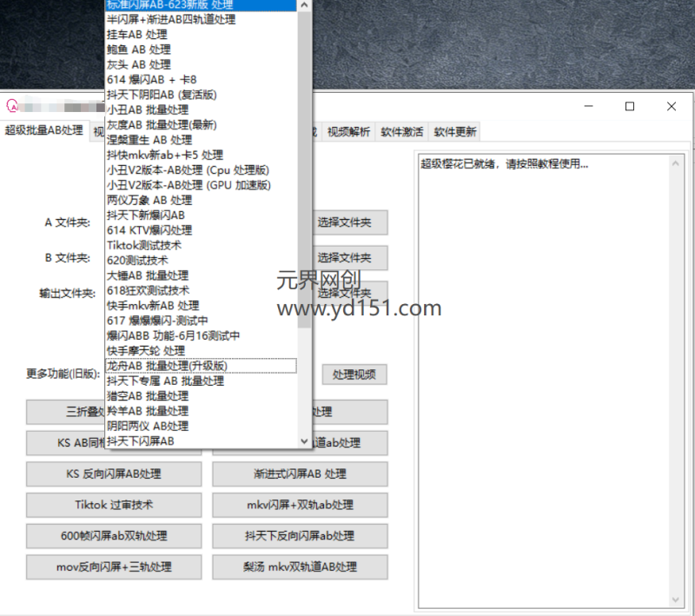Click the mkv闪屏+双轨ab处理 button
The height and width of the screenshot is (616, 695).
point(299,505)
